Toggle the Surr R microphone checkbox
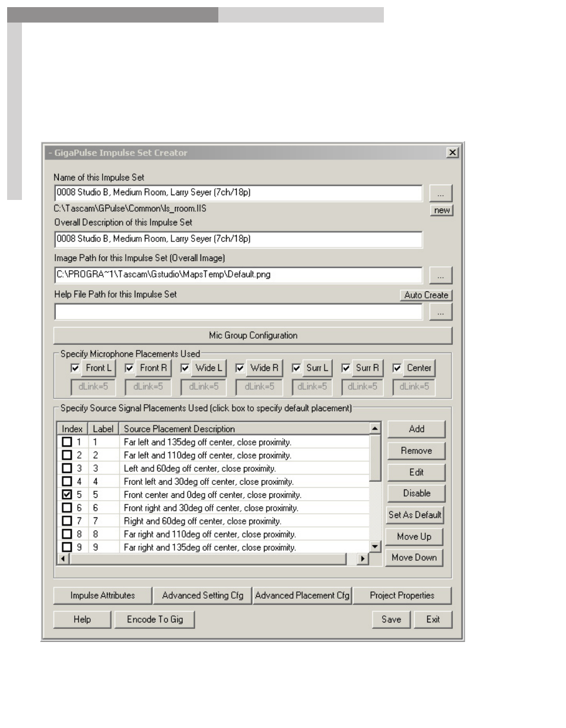The width and height of the screenshot is (566, 728). point(346,368)
